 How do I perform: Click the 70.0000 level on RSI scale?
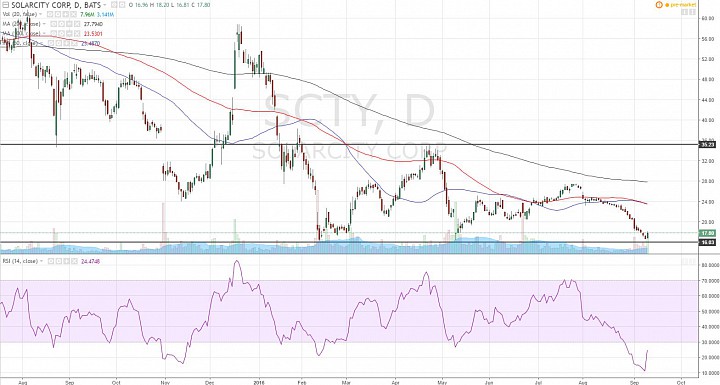[709, 281]
